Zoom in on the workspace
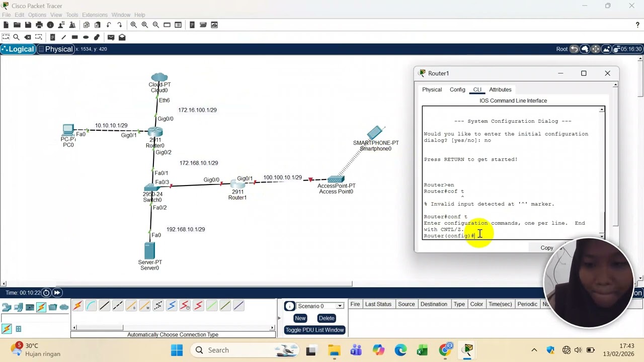Image resolution: width=644 pixels, height=362 pixels. 134,25
